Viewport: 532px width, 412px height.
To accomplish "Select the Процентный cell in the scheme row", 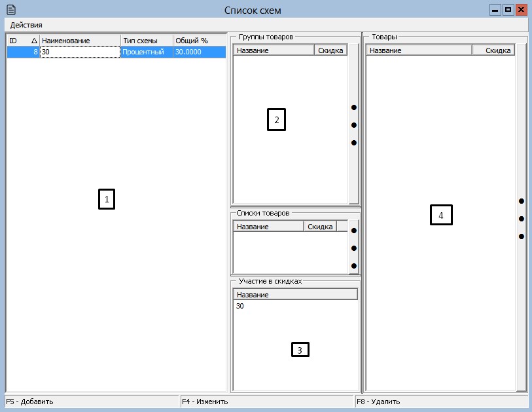I will pos(147,52).
